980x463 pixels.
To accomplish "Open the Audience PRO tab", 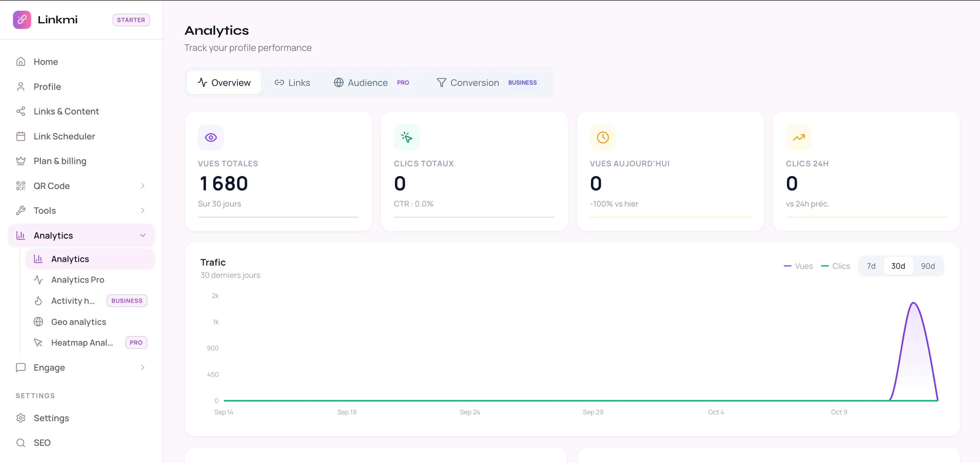I will coord(371,82).
